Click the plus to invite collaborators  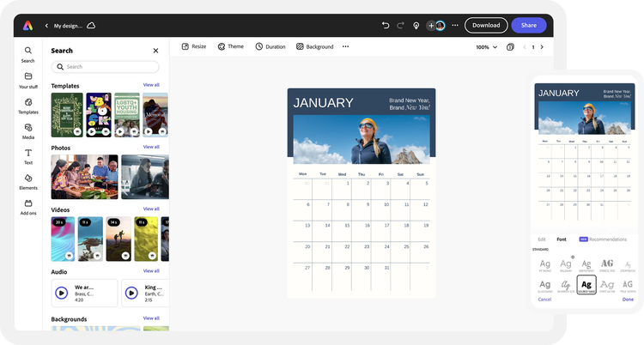tap(431, 26)
